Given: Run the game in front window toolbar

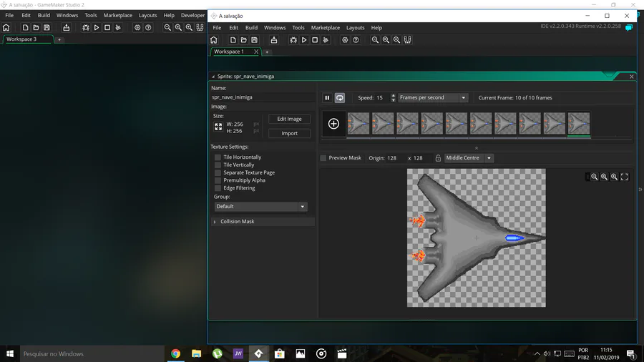Looking at the screenshot, I should [304, 40].
